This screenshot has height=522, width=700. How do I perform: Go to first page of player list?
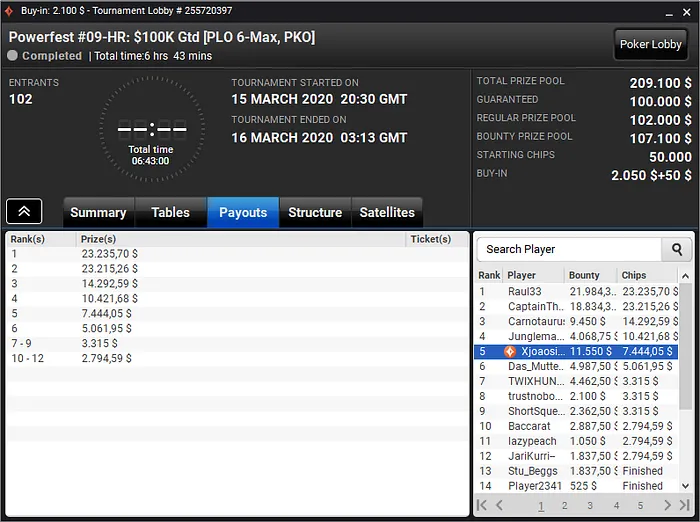(x=482, y=505)
